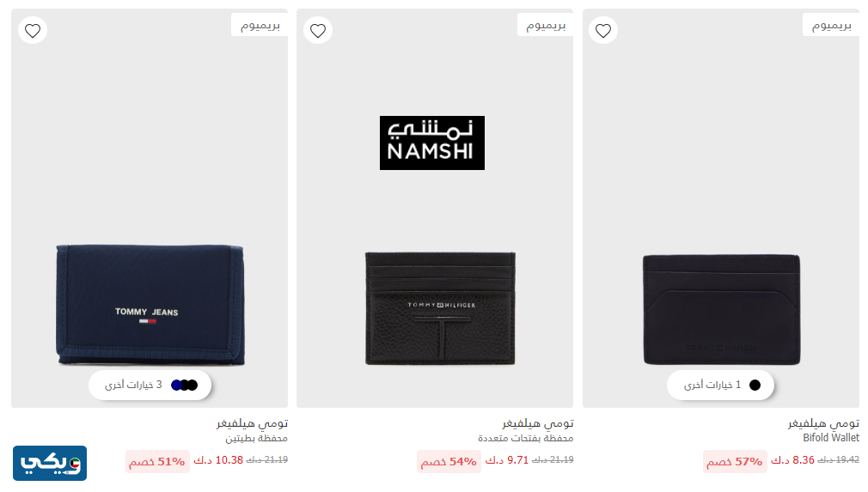Click the premium tag on the navy wallet card
Screen dimensions: 868x492
(260, 26)
